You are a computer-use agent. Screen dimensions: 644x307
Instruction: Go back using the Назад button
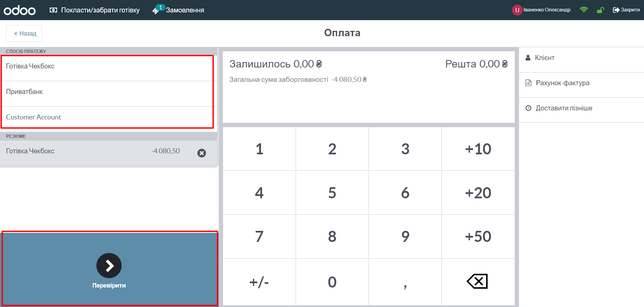click(x=24, y=34)
